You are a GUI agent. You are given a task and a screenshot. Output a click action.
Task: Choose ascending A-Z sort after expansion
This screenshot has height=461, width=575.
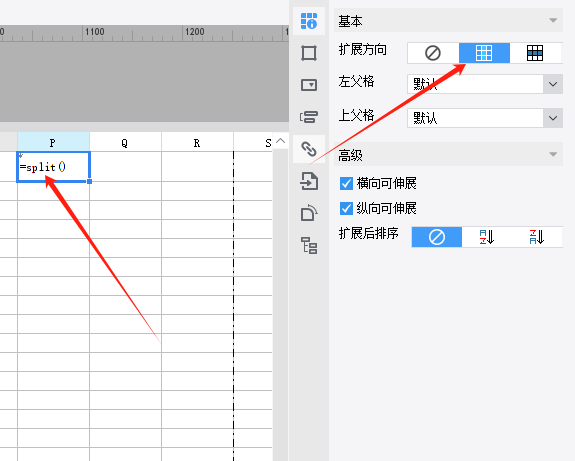point(487,237)
